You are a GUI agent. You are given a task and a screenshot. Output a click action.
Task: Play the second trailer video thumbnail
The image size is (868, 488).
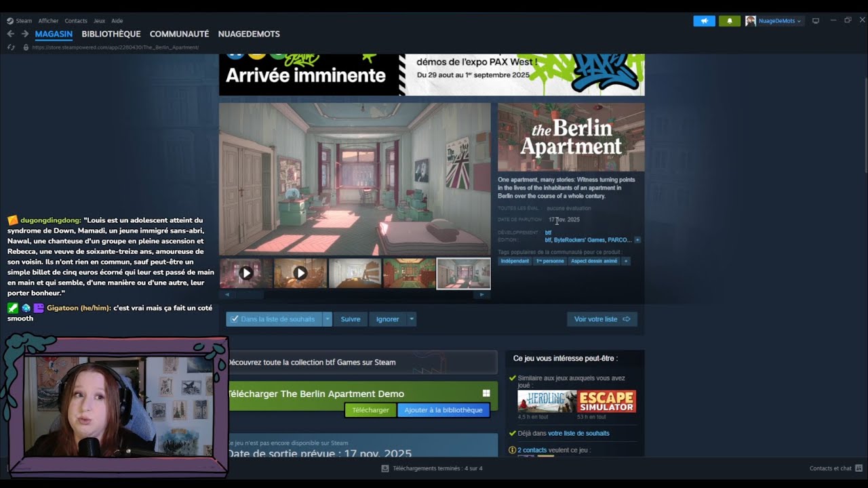(300, 273)
